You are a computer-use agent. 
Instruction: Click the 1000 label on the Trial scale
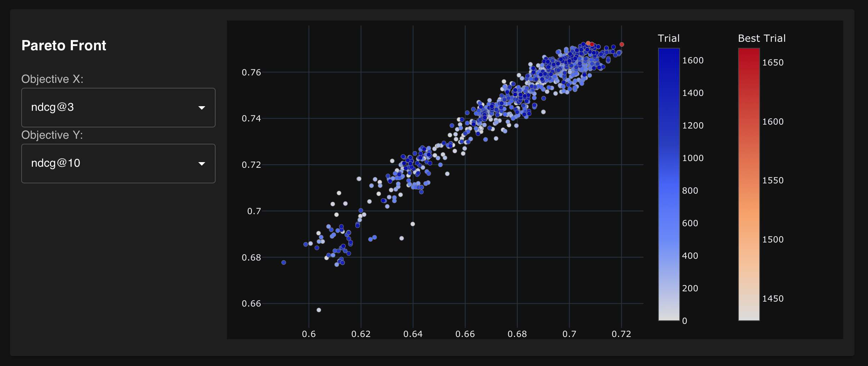pos(693,158)
